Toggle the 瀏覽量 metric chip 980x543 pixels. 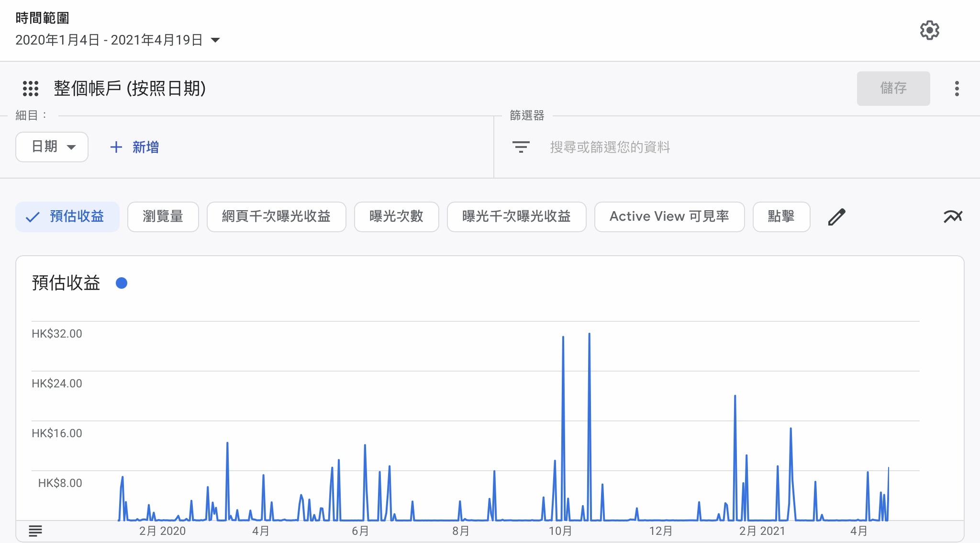[x=163, y=217]
